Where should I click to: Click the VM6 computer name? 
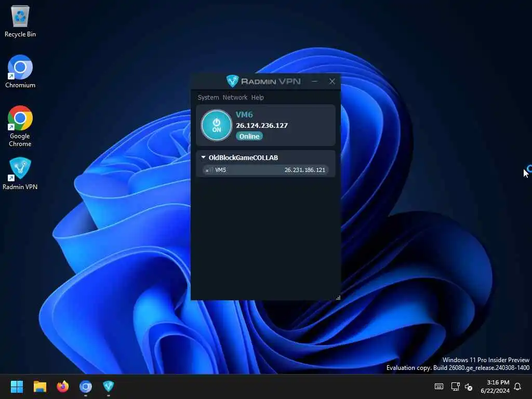[244, 115]
